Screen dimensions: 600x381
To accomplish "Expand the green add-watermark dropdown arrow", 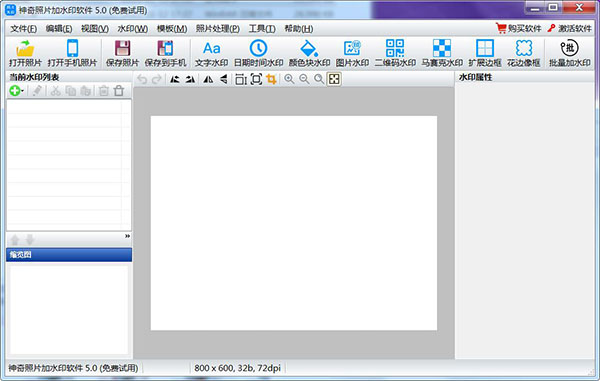I will point(23,91).
